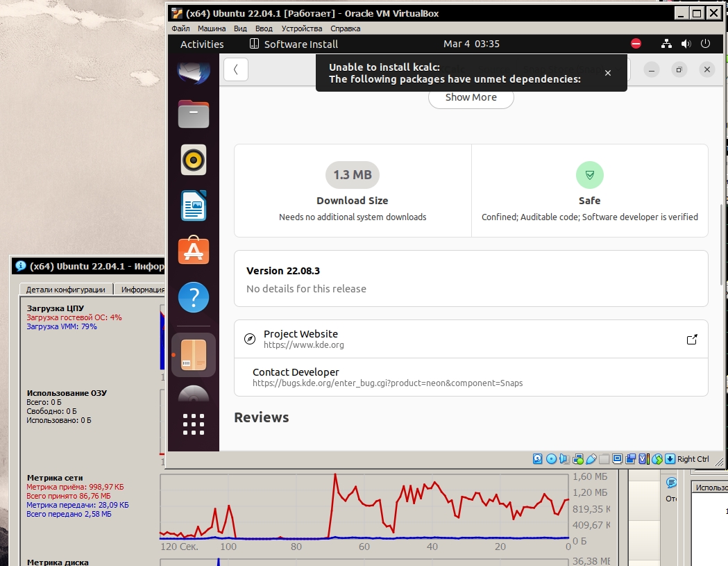Click the Reviews heading
728x566 pixels.
[262, 417]
